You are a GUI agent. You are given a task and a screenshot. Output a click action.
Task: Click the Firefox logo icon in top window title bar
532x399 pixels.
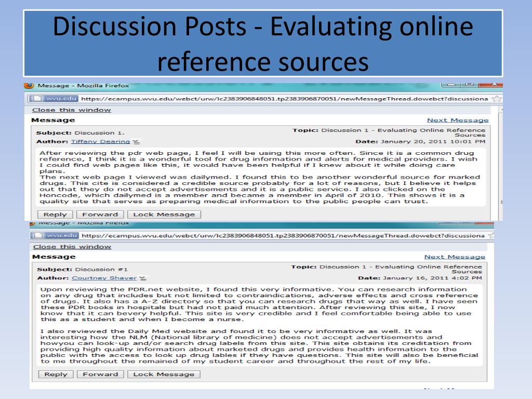click(x=29, y=86)
